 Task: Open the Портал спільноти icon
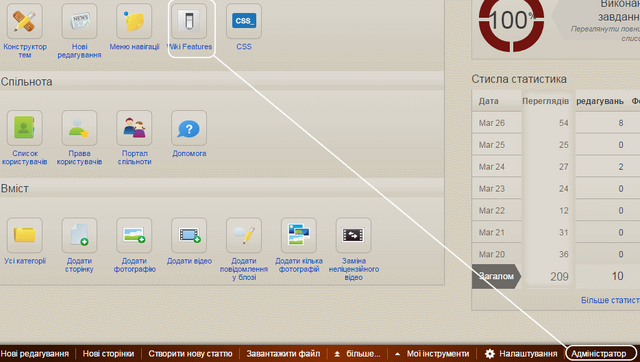(134, 128)
